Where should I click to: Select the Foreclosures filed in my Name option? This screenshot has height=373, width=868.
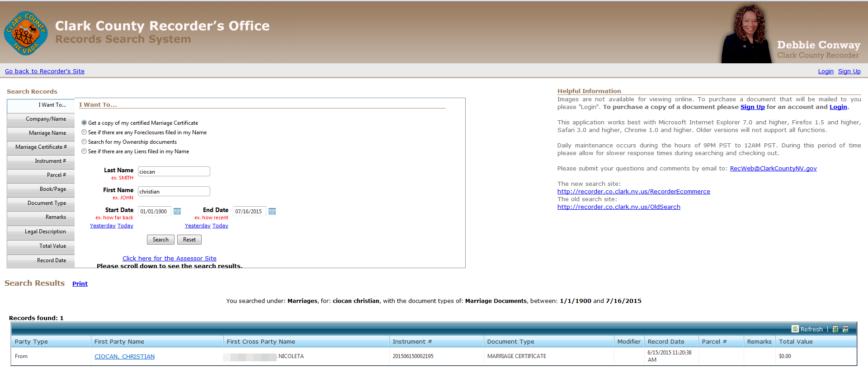[84, 132]
